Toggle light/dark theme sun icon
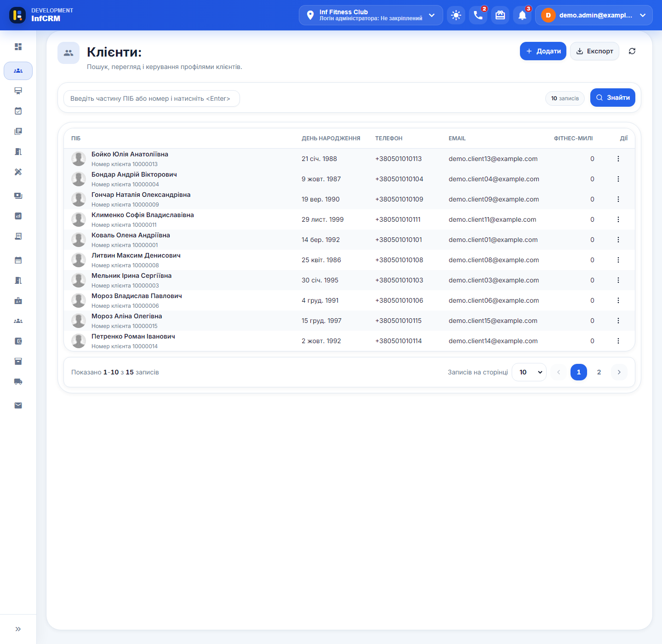This screenshot has width=662, height=644. (456, 15)
